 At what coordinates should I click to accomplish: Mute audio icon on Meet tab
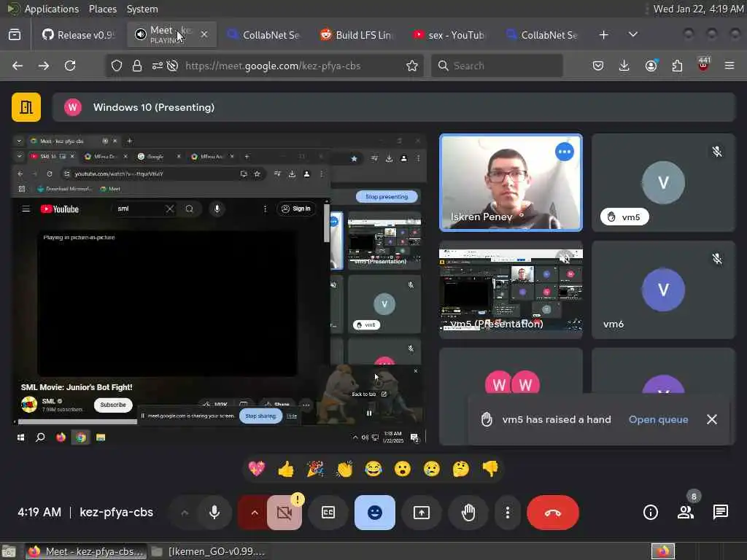(x=140, y=34)
